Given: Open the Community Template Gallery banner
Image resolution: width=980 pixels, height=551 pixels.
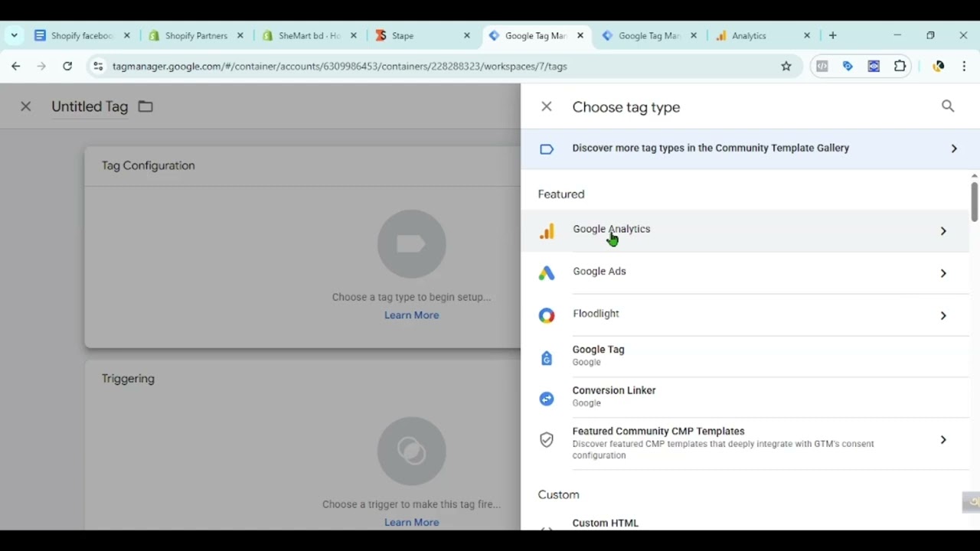Looking at the screenshot, I should click(750, 148).
